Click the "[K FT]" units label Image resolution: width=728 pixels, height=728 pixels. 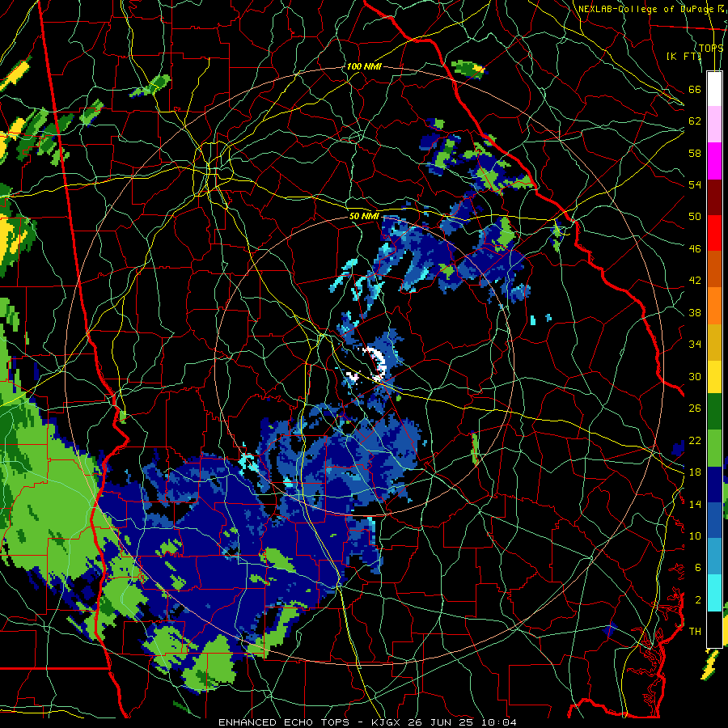pyautogui.click(x=684, y=56)
